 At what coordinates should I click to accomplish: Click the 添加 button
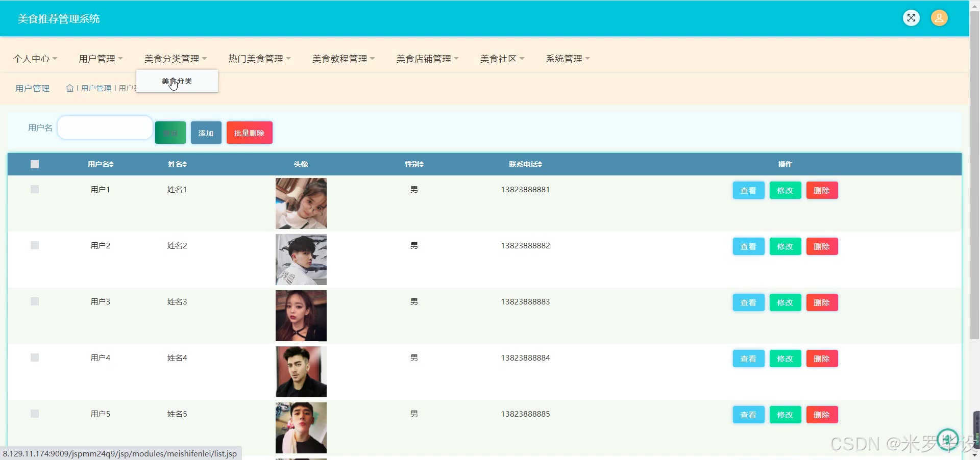206,133
